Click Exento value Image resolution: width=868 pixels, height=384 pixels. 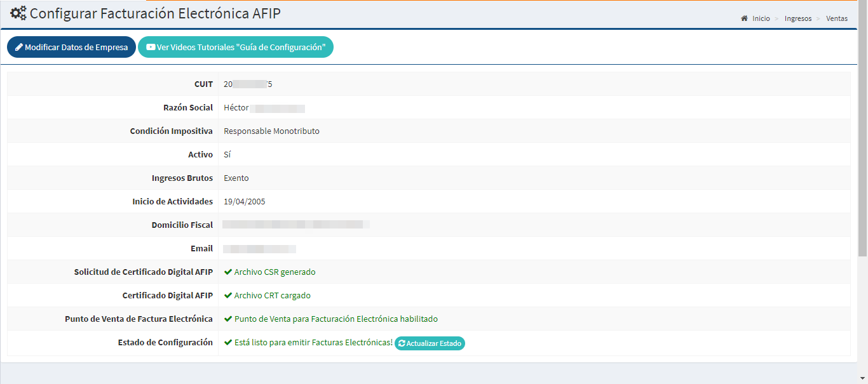[x=236, y=178]
